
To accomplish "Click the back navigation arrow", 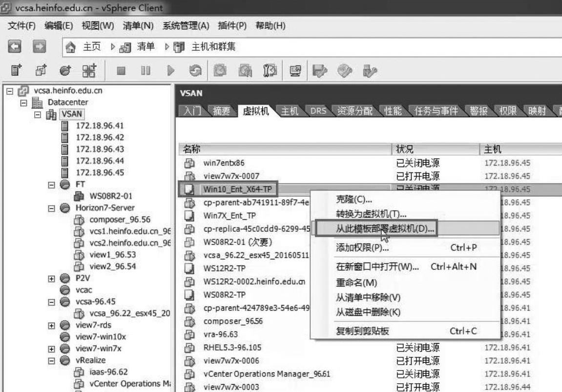I will point(15,46).
